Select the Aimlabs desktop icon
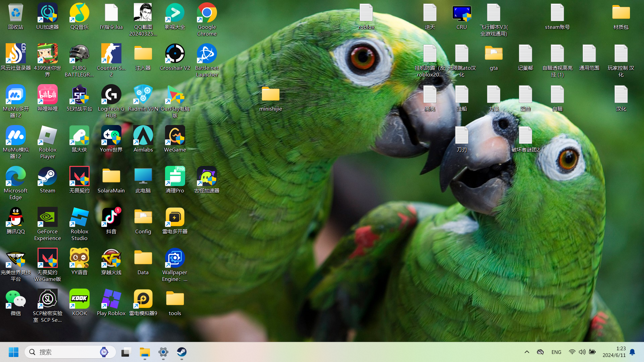Image resolution: width=644 pixels, height=362 pixels. (x=143, y=136)
